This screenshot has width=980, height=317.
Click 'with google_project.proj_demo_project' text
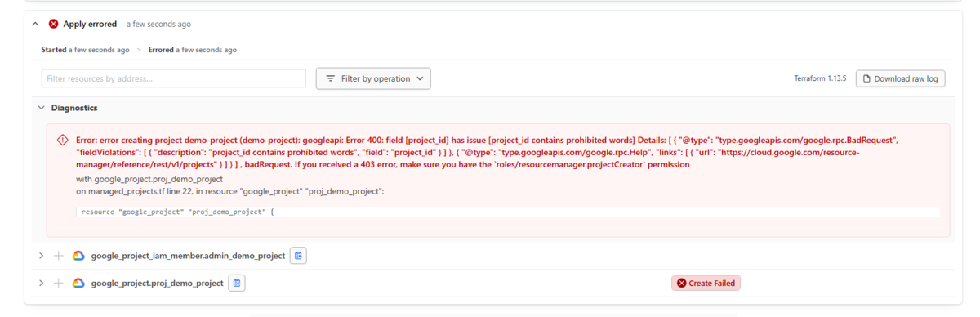click(x=149, y=179)
